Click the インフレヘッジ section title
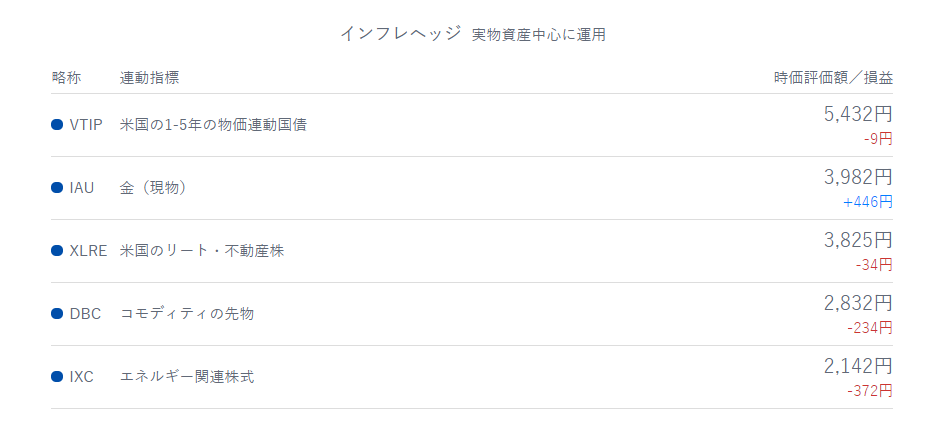952x437 pixels. (x=400, y=34)
